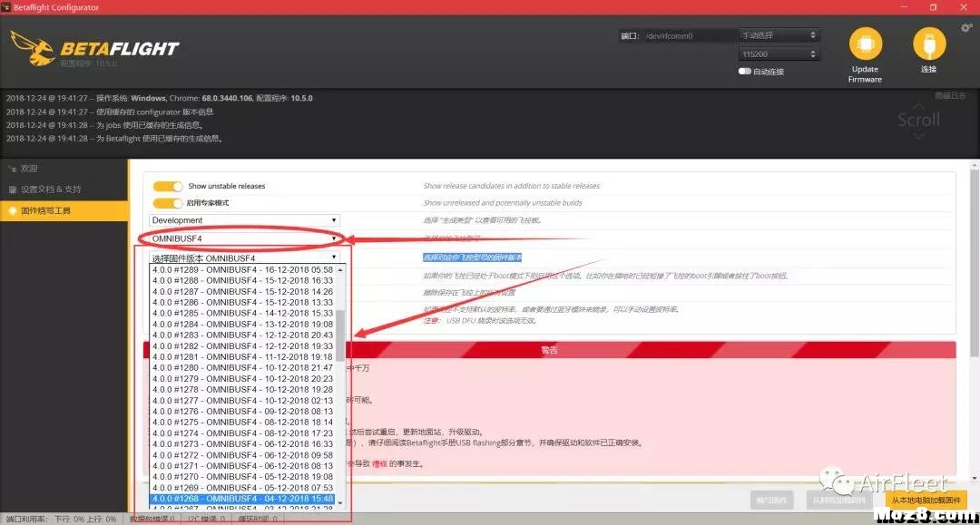Select firmware 4.0.0 #1288 15-12-2018 16:33
Image resolution: width=980 pixels, height=525 pixels.
pos(242,280)
